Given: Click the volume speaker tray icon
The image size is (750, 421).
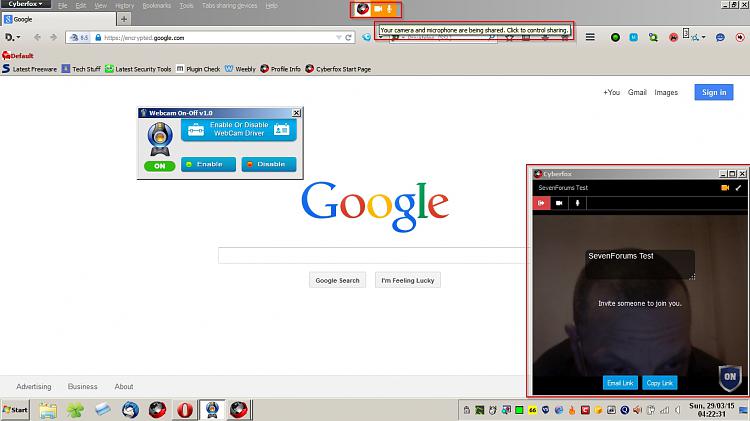Looking at the screenshot, I should click(x=637, y=410).
